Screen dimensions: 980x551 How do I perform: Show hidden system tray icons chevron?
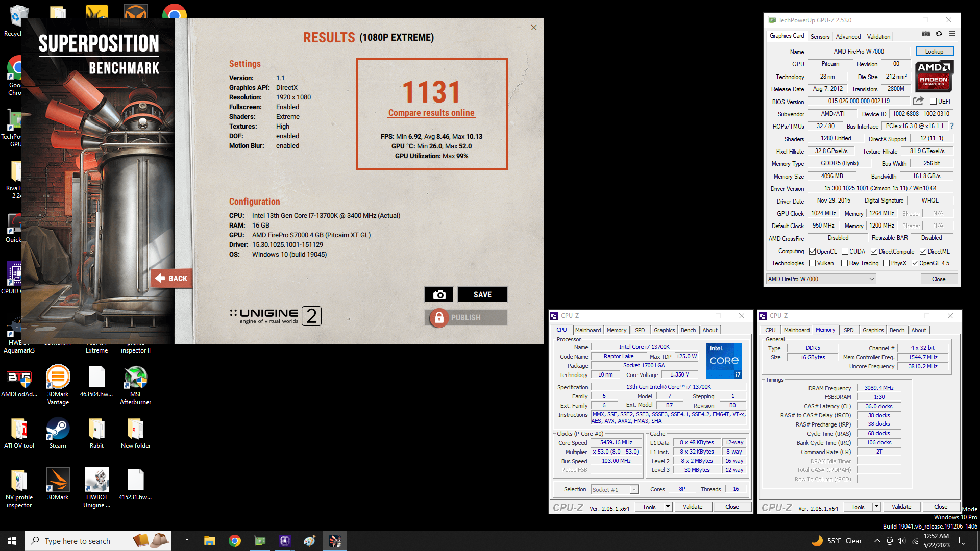click(x=877, y=541)
